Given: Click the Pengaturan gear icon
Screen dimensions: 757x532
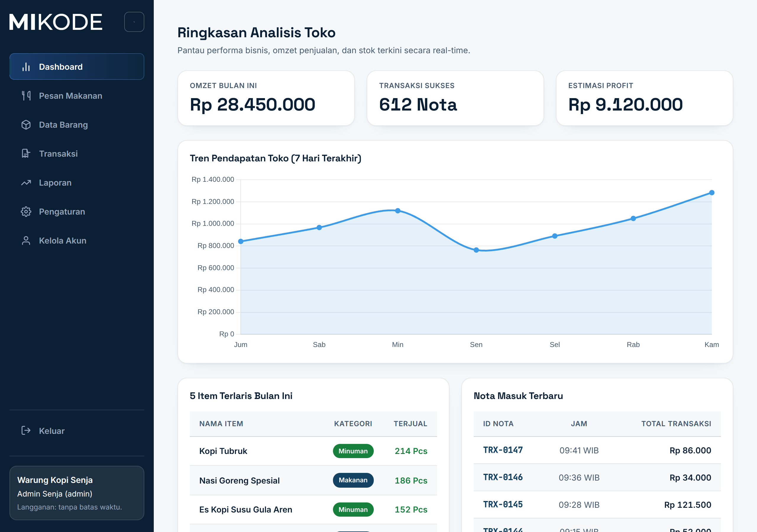Looking at the screenshot, I should point(26,212).
